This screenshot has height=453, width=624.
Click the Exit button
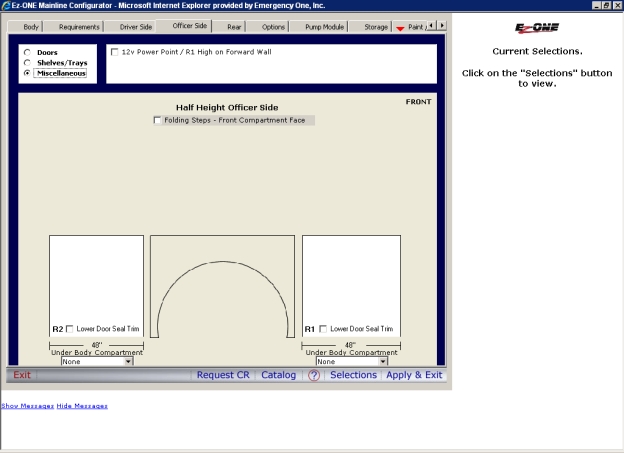[21, 375]
